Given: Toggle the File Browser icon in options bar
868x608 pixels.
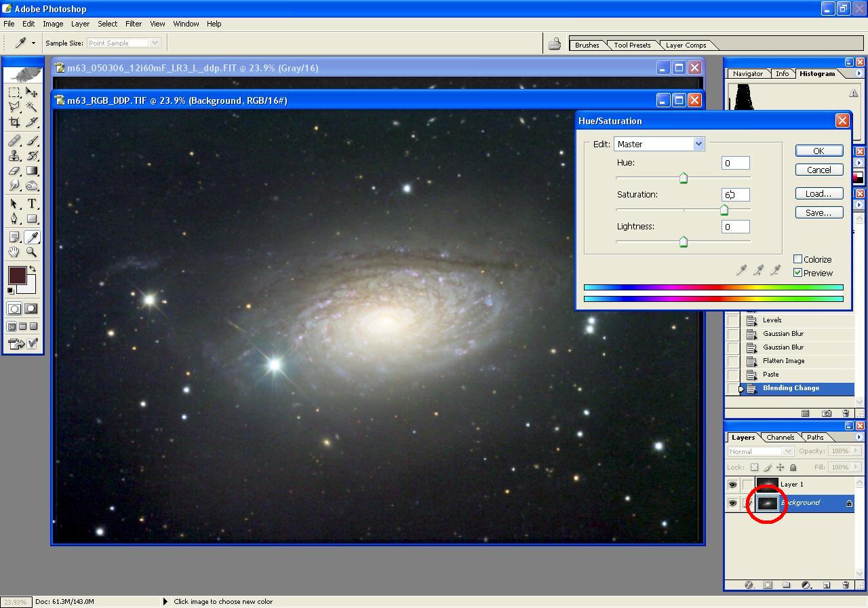Looking at the screenshot, I should coord(555,44).
